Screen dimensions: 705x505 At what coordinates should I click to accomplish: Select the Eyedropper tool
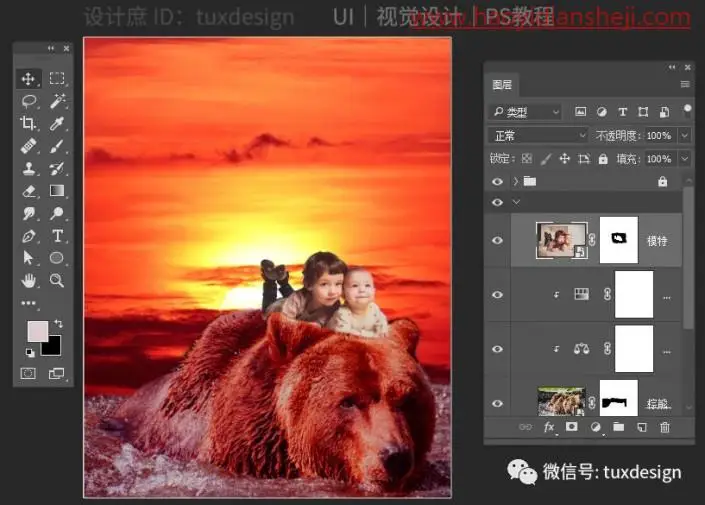(57, 123)
